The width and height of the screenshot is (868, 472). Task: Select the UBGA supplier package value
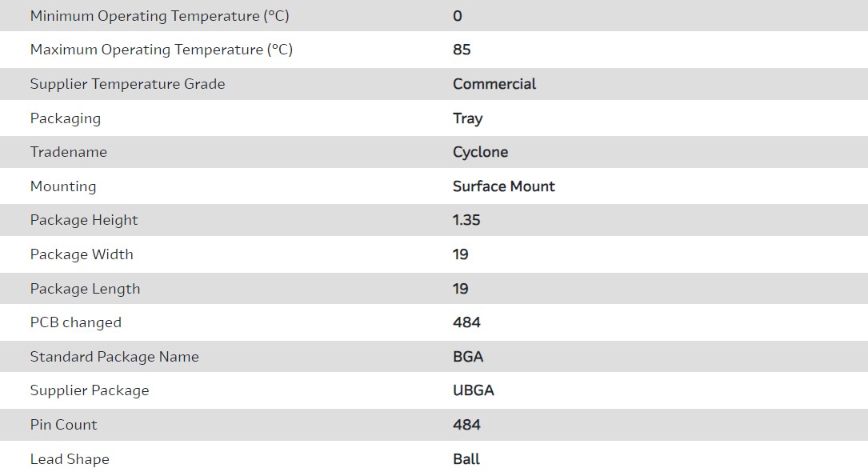tap(473, 390)
